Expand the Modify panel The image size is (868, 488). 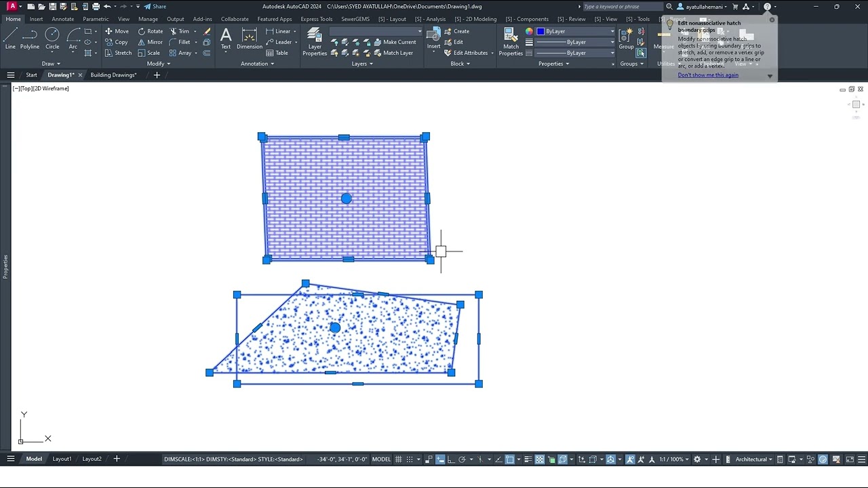coord(159,64)
